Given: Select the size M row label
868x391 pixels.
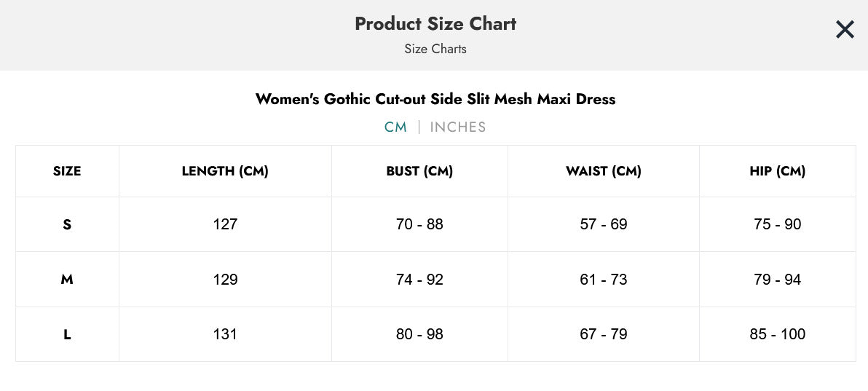Looking at the screenshot, I should click(x=67, y=280).
